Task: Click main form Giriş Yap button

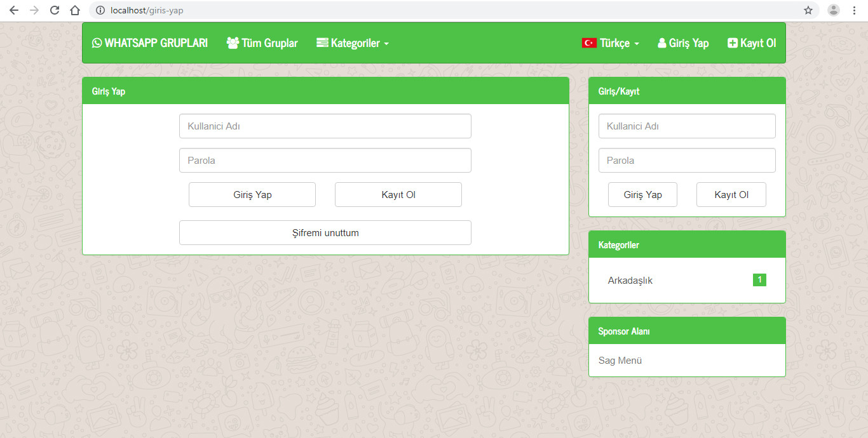Action: tap(252, 195)
